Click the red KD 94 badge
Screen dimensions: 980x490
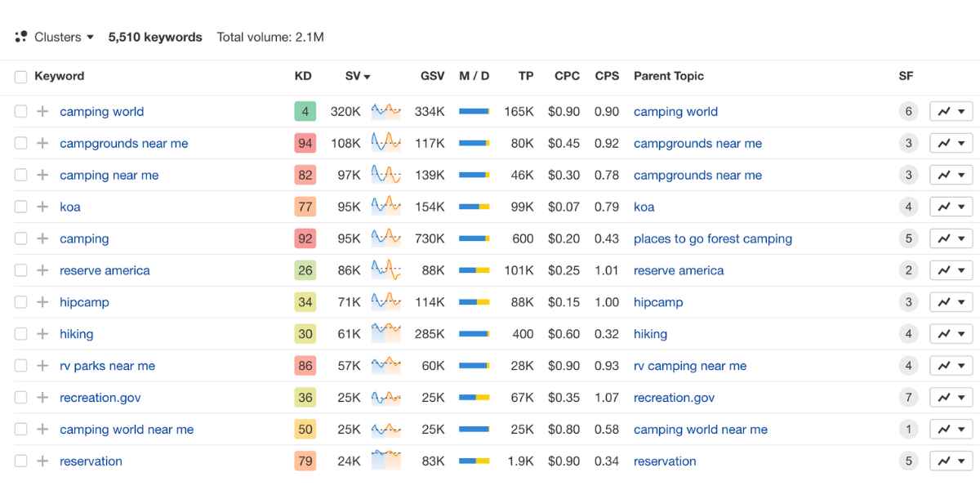click(305, 144)
